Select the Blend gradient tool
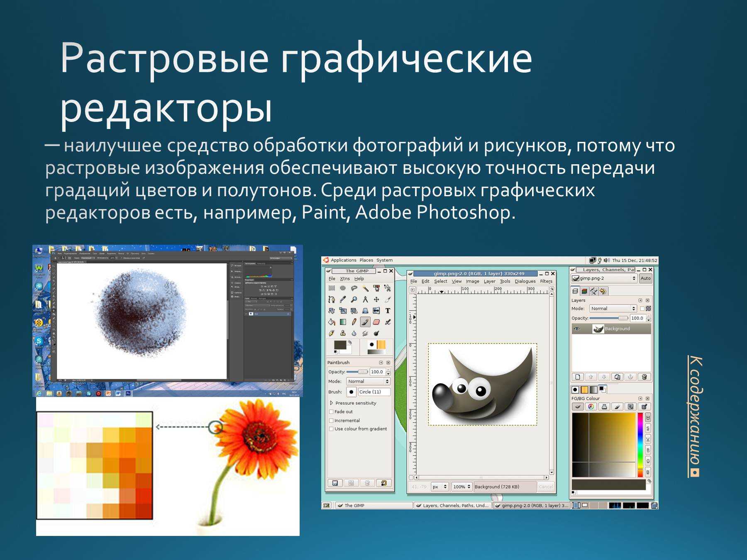747x560 pixels. 343,322
